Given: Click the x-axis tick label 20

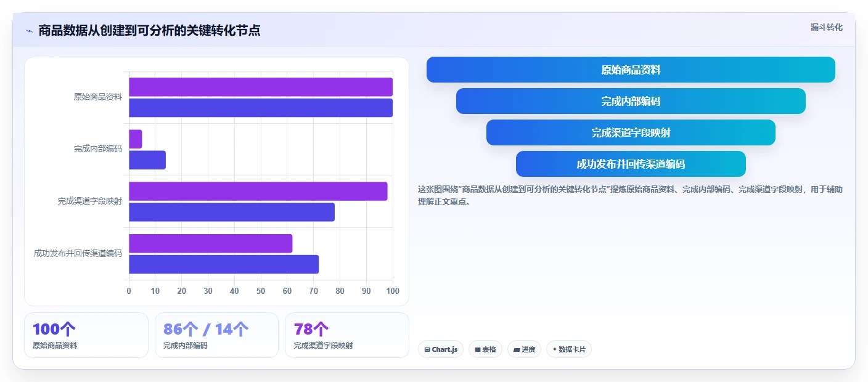Looking at the screenshot, I should [182, 291].
